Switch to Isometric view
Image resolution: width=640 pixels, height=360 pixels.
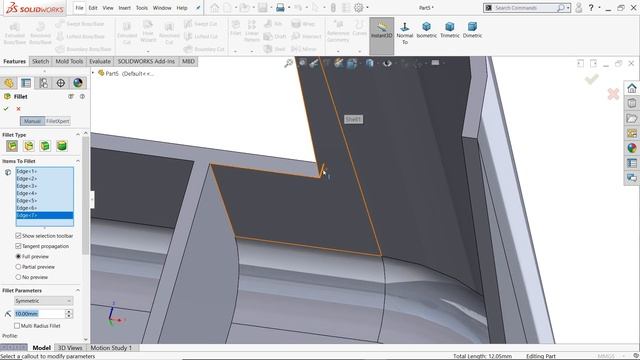(427, 30)
